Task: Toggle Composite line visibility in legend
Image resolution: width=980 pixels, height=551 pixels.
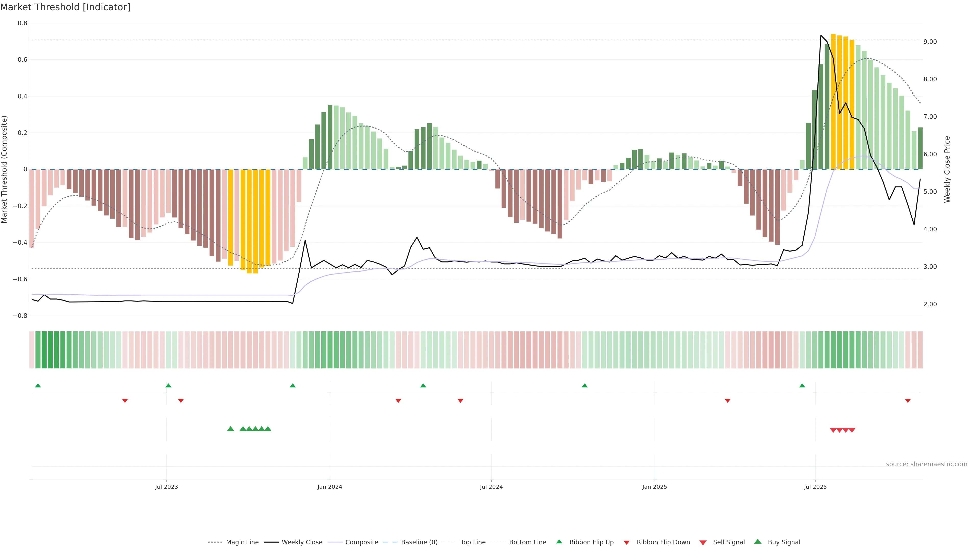Action: (x=361, y=542)
